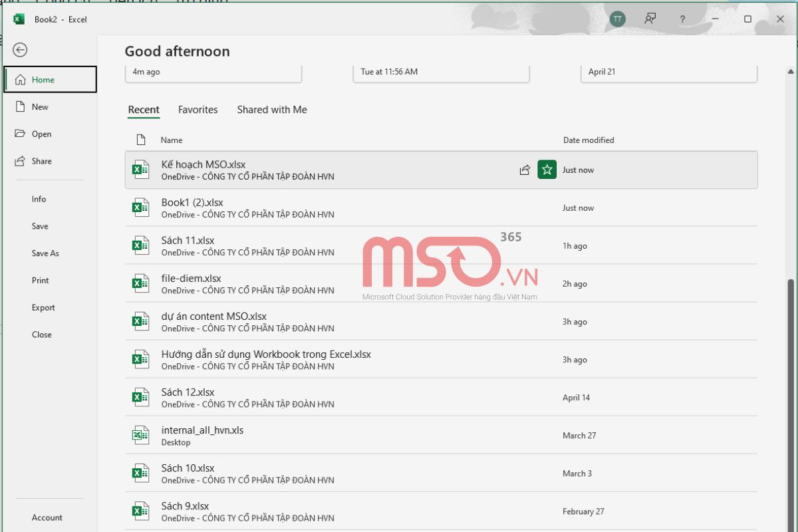Click the Good afternoon heading
The image size is (798, 532).
[x=178, y=51]
